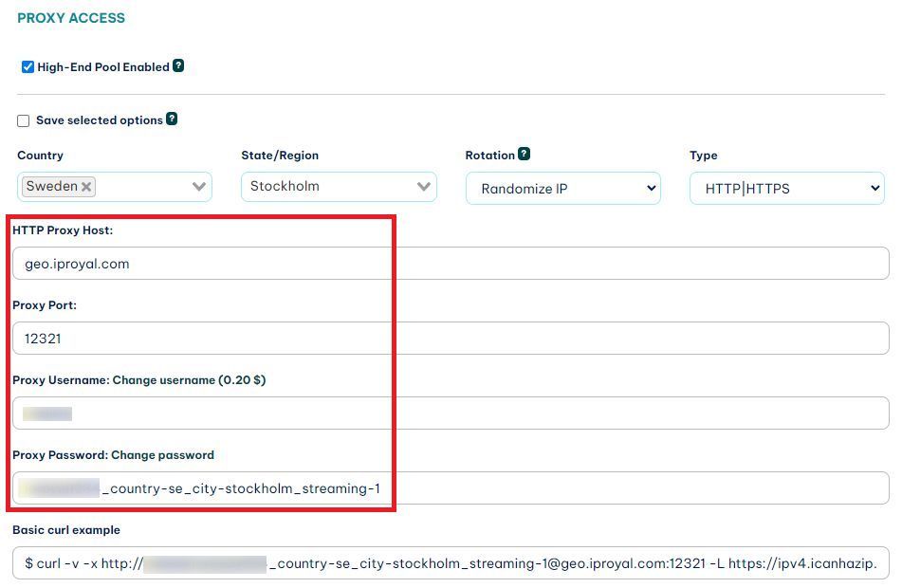Click the Change password link
This screenshot has height=588, width=902.
pos(162,455)
